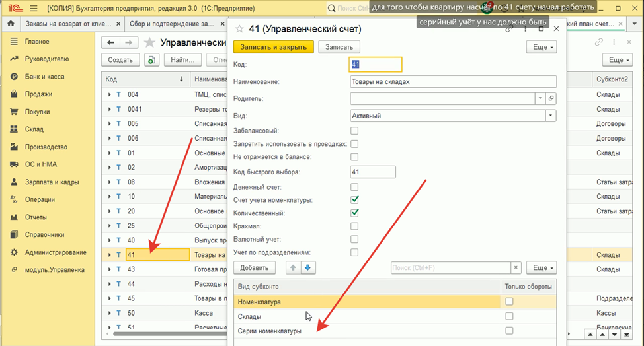Screen dimensions: 644x346
Task: Star the Управленческий list in favorites
Action: [x=150, y=42]
